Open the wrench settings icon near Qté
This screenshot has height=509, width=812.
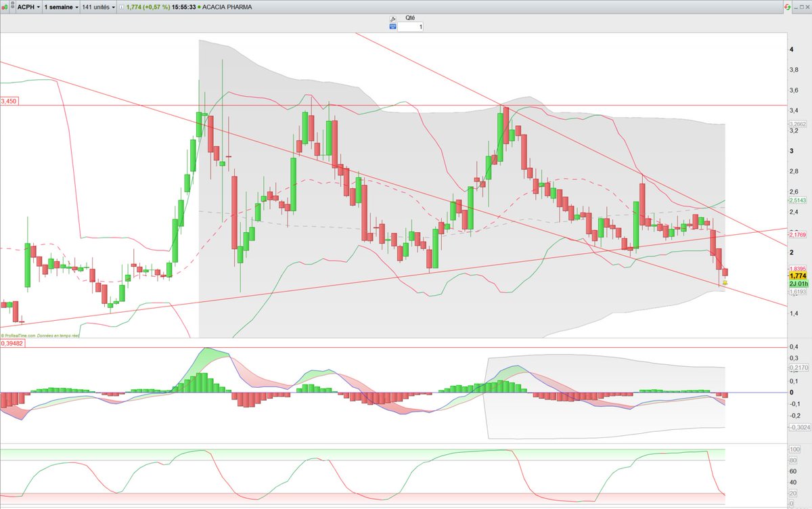392,18
